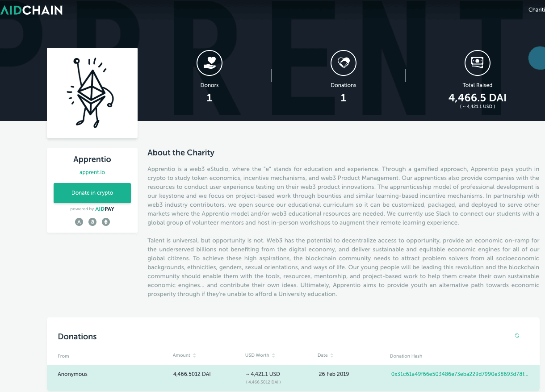
Task: Select the Bitcoin currency icon
Action: [92, 222]
